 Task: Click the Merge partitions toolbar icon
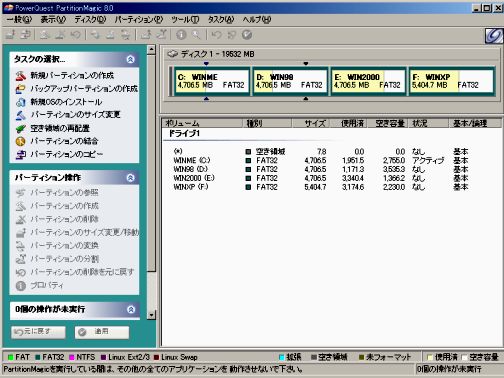[146, 35]
